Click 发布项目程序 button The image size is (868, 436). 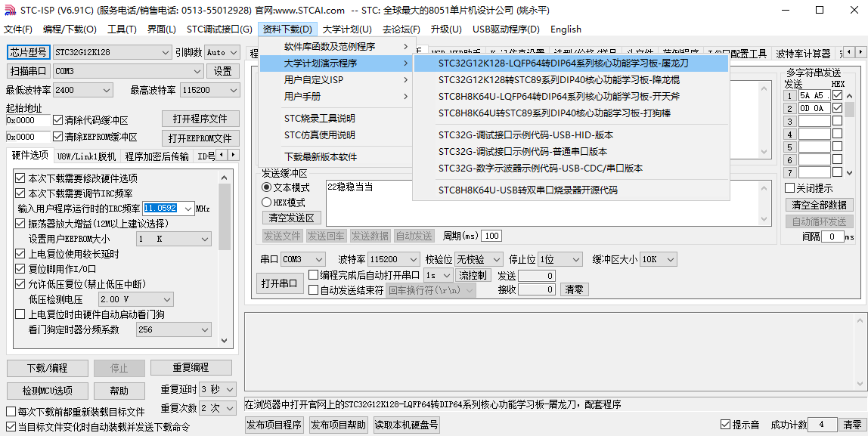pyautogui.click(x=274, y=425)
